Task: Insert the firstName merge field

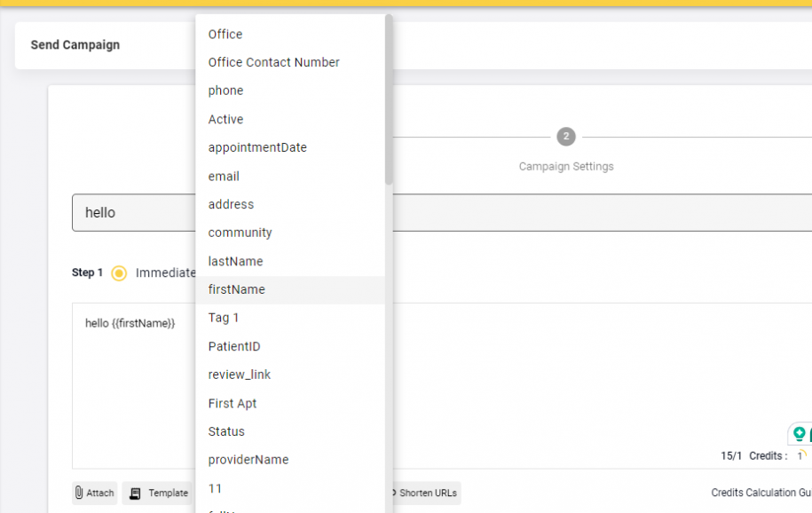Action: [236, 289]
